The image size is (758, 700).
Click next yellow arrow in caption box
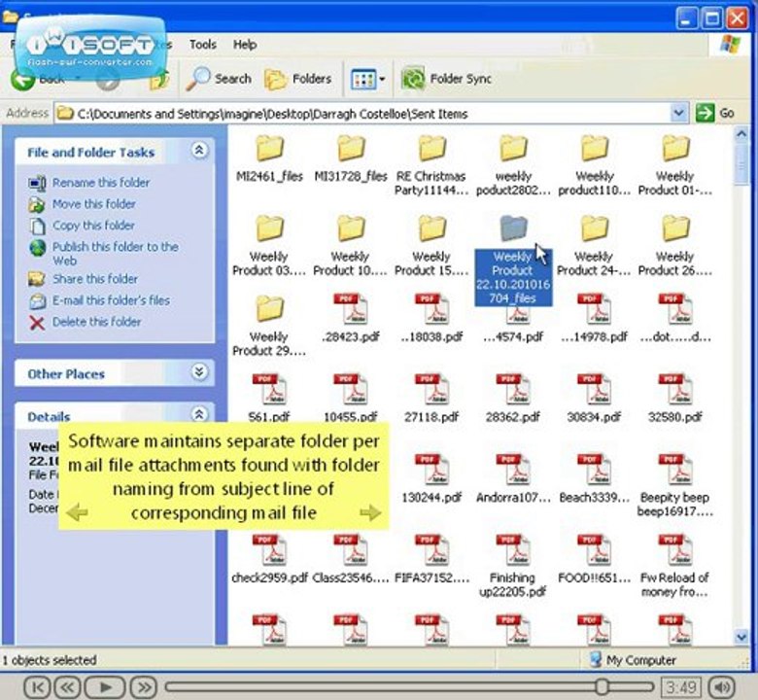(370, 512)
